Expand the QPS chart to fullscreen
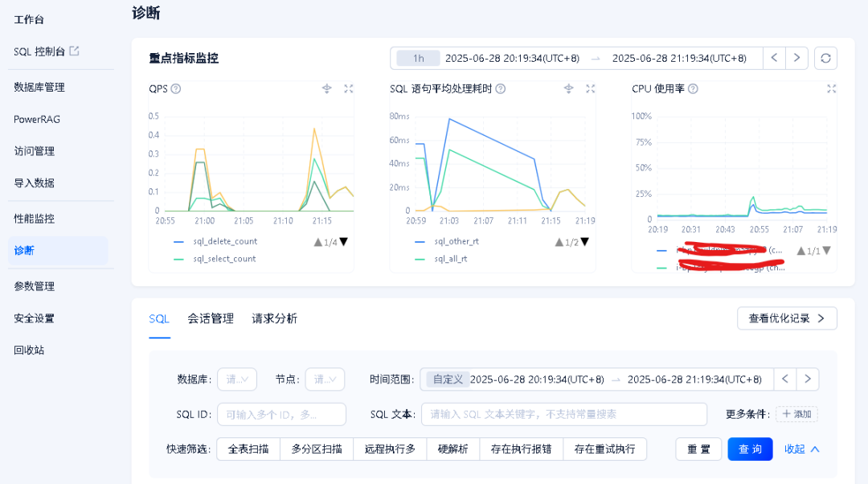This screenshot has height=484, width=868. click(348, 88)
